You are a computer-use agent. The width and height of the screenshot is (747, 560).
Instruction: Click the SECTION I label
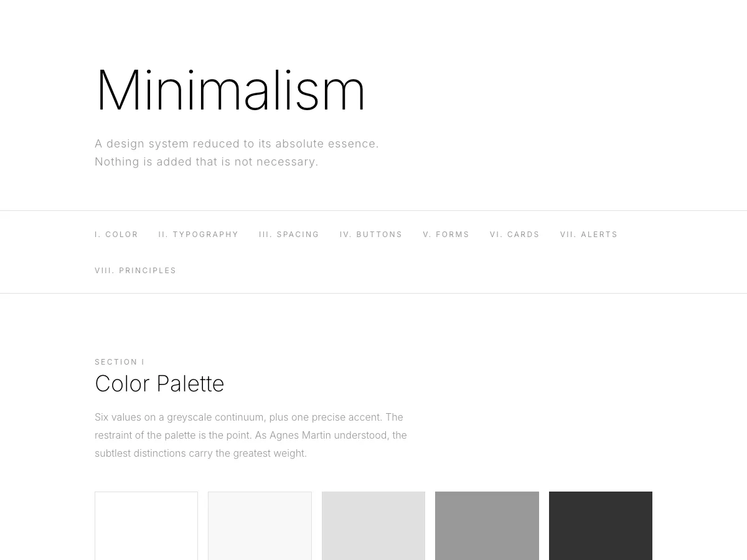click(120, 362)
